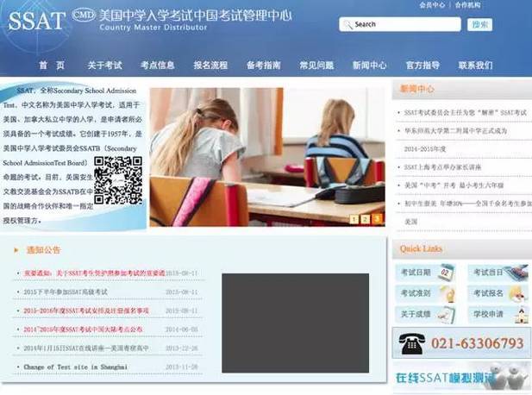Click the classroom banner photo
532x395 pixels.
(x=267, y=157)
